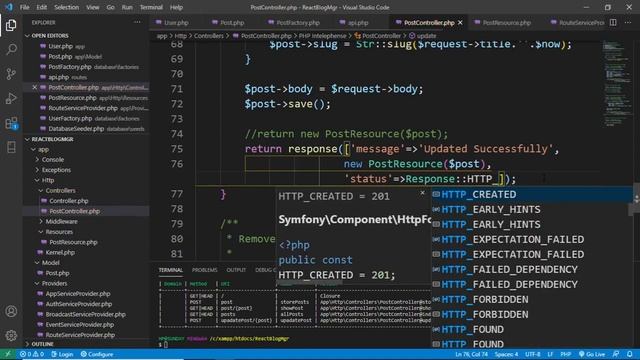The height and width of the screenshot is (360, 640).
Task: Click Configure in the status bar
Action: pos(97,354)
